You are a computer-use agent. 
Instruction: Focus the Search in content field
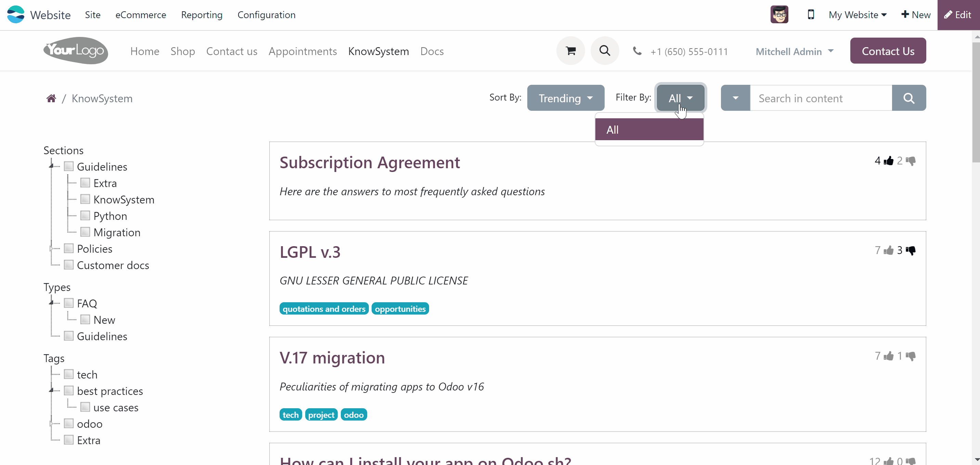(821, 98)
